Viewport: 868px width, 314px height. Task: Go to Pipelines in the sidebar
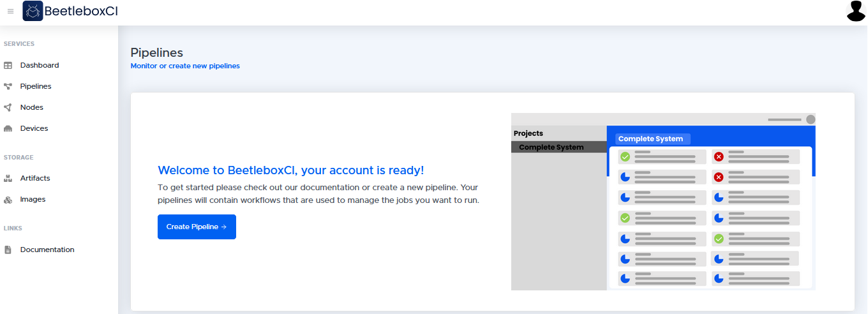(36, 86)
